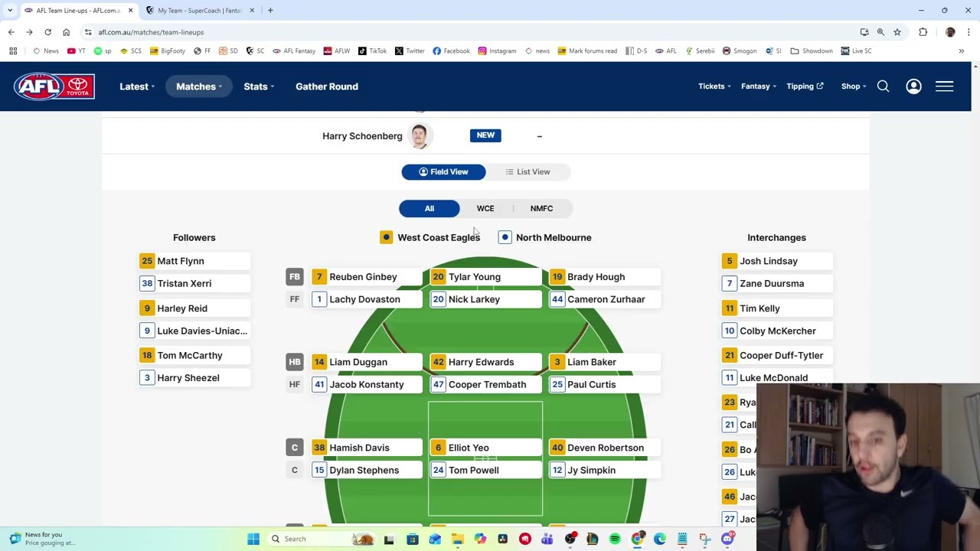Viewport: 980px width, 551px height.
Task: Filter the lineup to WCE only
Action: [485, 208]
